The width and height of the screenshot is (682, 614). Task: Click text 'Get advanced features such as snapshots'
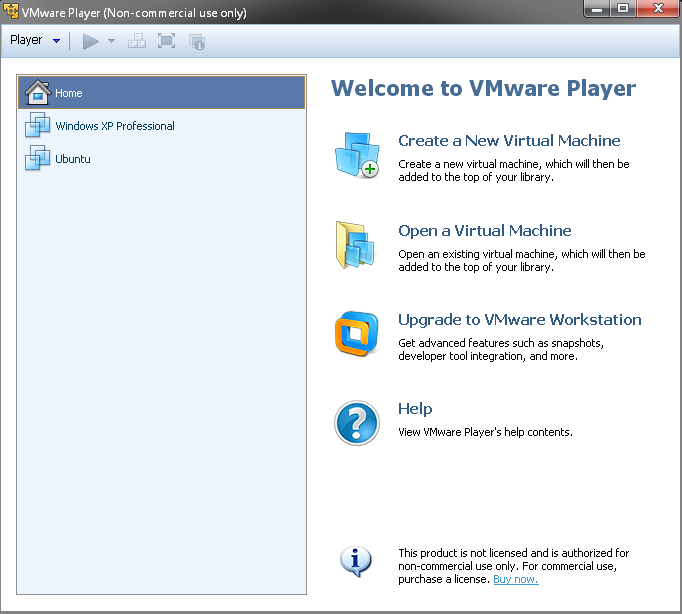point(500,343)
